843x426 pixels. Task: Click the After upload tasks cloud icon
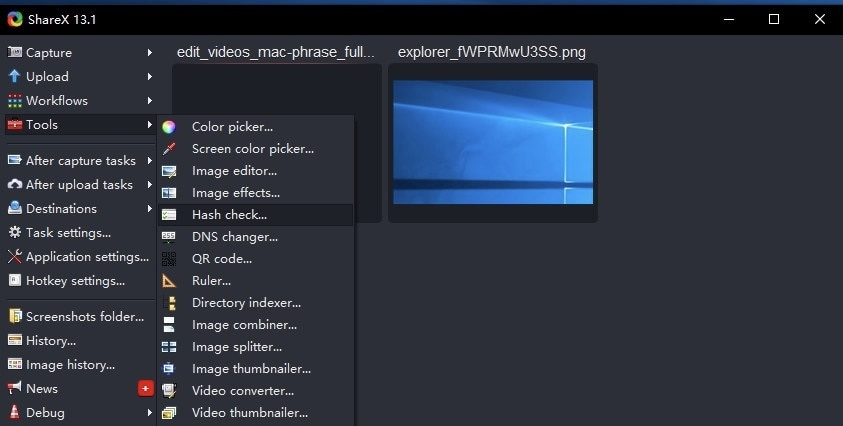pyautogui.click(x=15, y=184)
